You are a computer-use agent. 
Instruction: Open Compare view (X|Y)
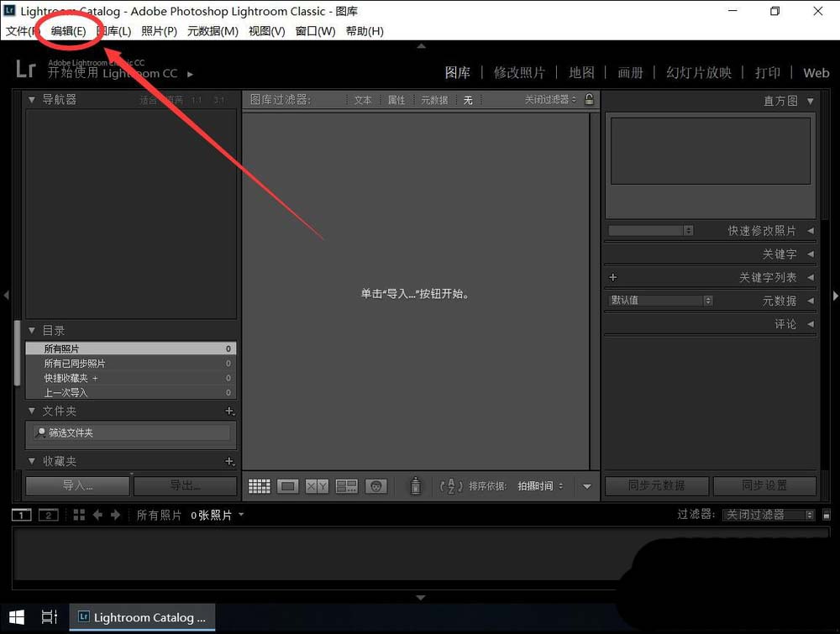(317, 486)
